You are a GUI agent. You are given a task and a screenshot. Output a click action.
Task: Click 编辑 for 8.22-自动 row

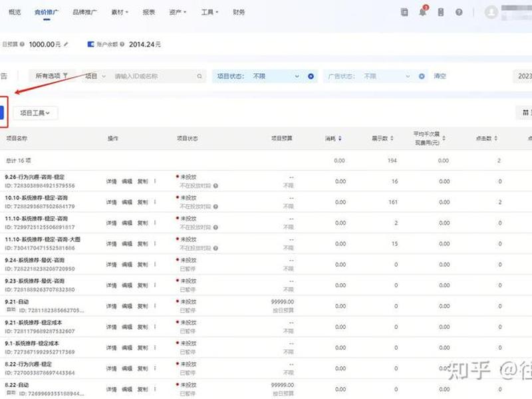pyautogui.click(x=127, y=390)
